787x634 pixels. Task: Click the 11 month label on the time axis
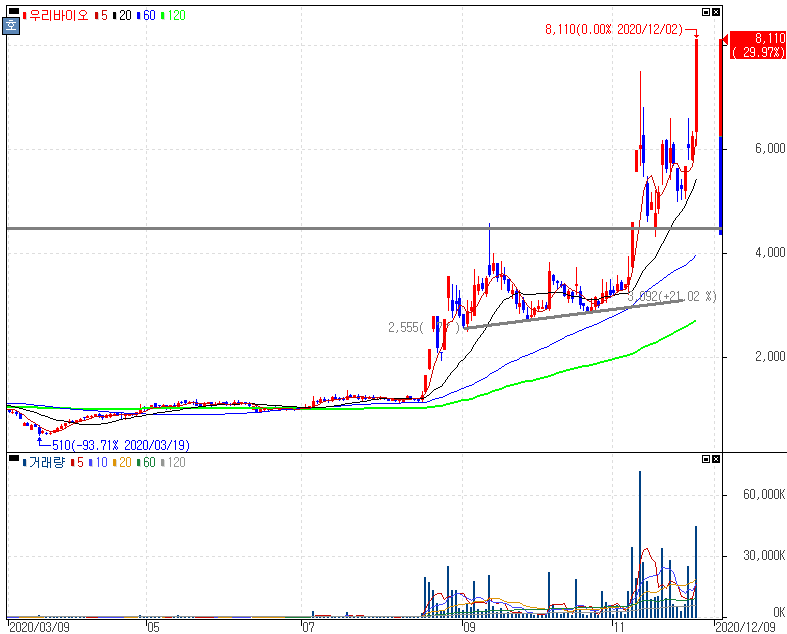click(x=618, y=627)
